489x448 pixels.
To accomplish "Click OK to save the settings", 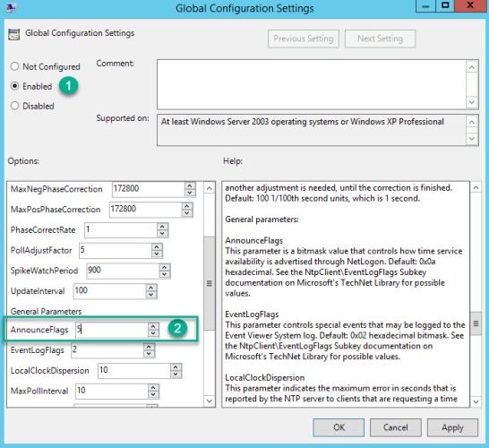I will [339, 427].
